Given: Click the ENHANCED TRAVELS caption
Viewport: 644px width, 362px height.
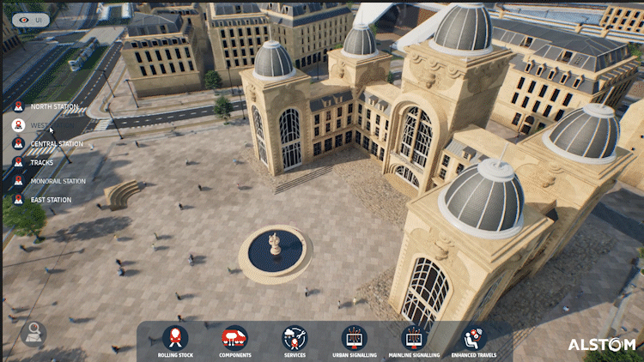Looking at the screenshot, I should (474, 355).
